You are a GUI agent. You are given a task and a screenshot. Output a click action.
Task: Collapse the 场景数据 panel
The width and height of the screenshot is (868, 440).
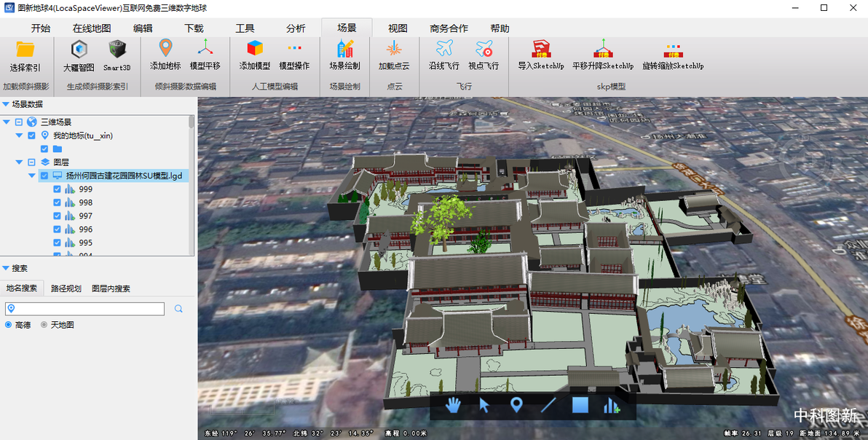[6, 104]
